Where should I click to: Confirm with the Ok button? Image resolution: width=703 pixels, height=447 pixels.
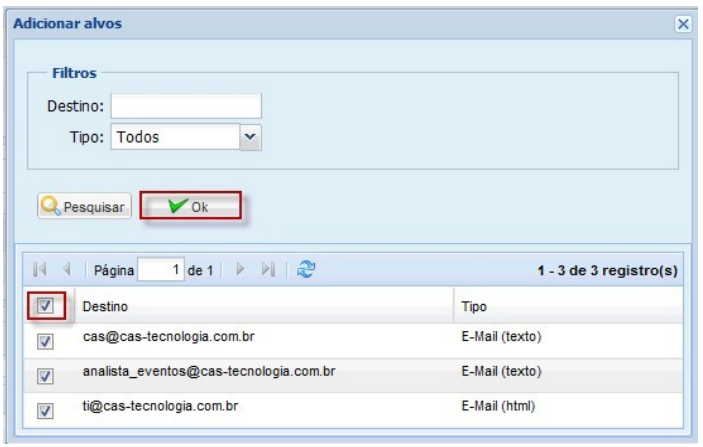pyautogui.click(x=190, y=207)
